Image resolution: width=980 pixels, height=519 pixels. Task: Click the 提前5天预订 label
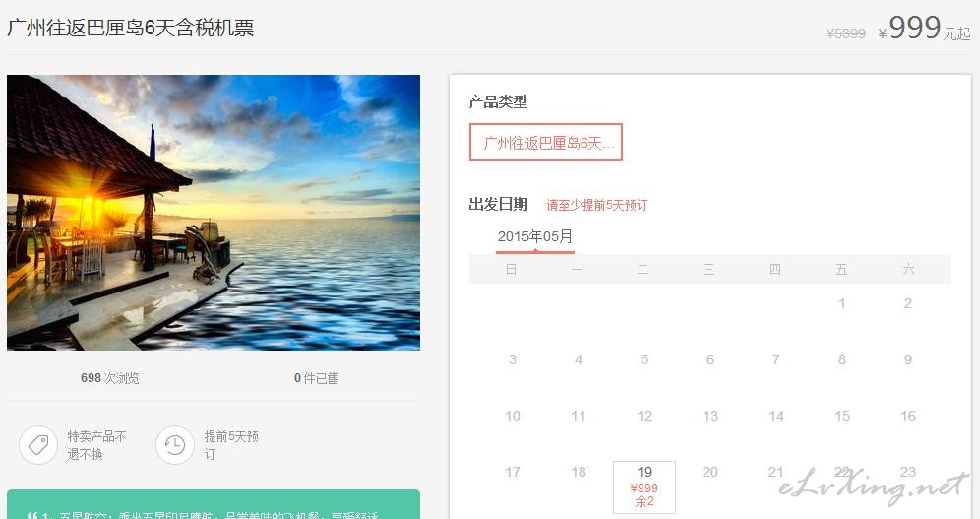click(x=231, y=445)
